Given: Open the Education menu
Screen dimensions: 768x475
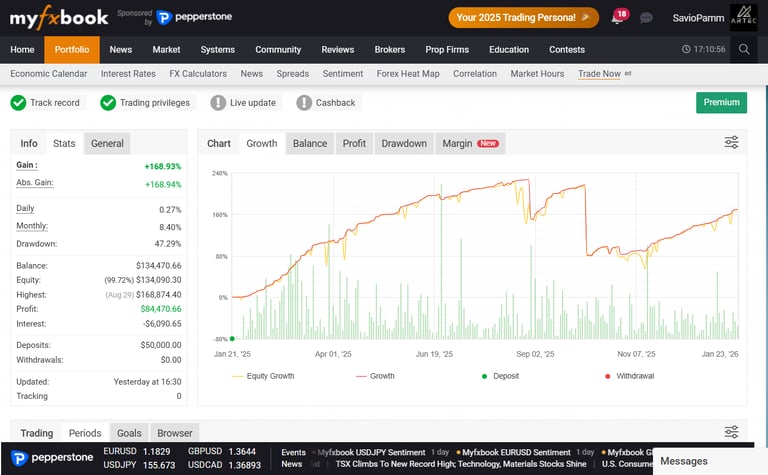Looking at the screenshot, I should coord(509,49).
